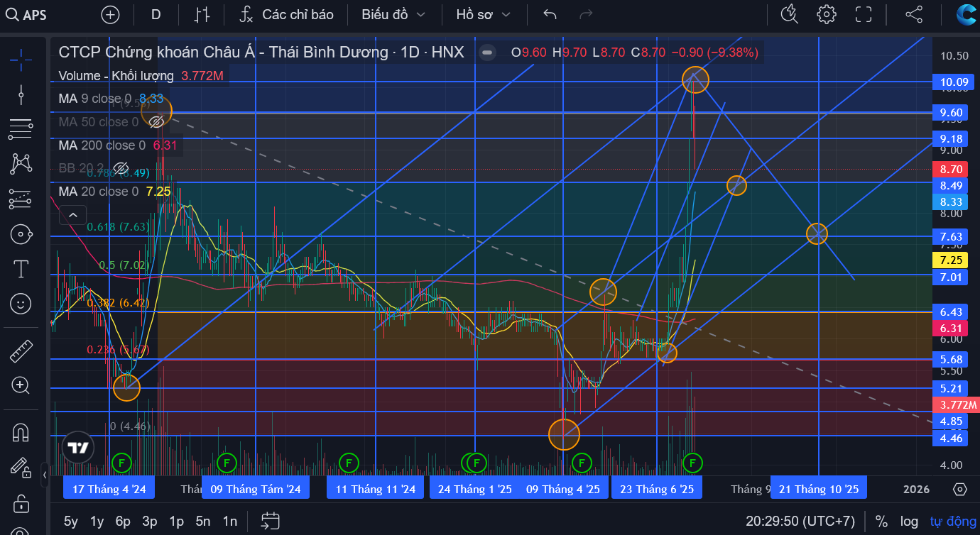Click the F event marker above 23 Tháng 6 '25 label
Image resolution: width=980 pixels, height=535 pixels.
[692, 463]
